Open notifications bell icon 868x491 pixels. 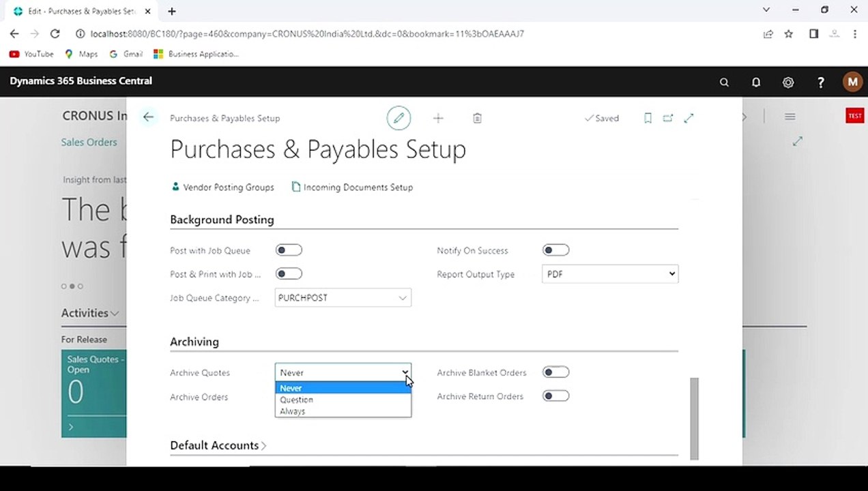pos(756,82)
